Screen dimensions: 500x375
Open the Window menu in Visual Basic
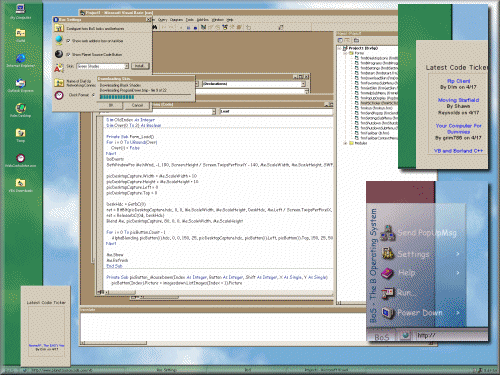pyautogui.click(x=218, y=20)
